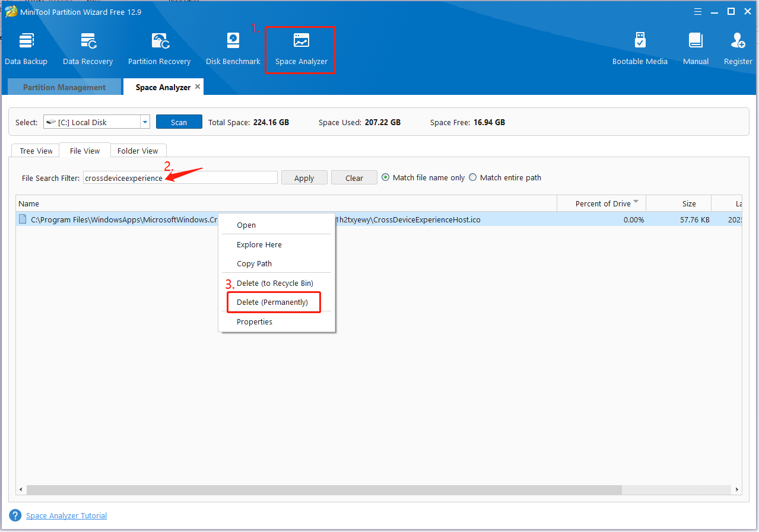
Task: Launch the Data Recovery tool
Action: [x=88, y=49]
